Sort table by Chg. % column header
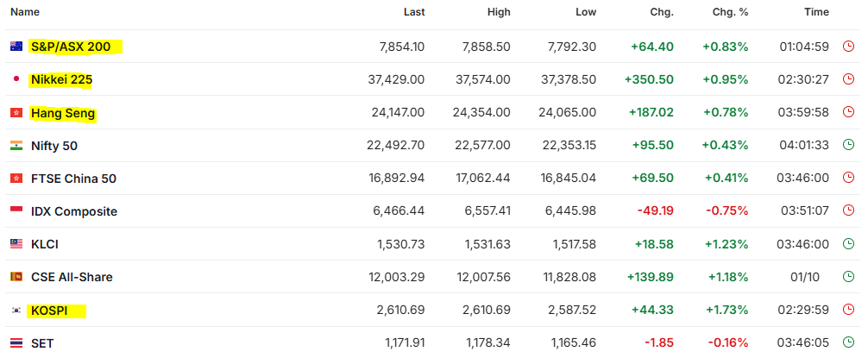This screenshot has height=358, width=868. coord(730,12)
